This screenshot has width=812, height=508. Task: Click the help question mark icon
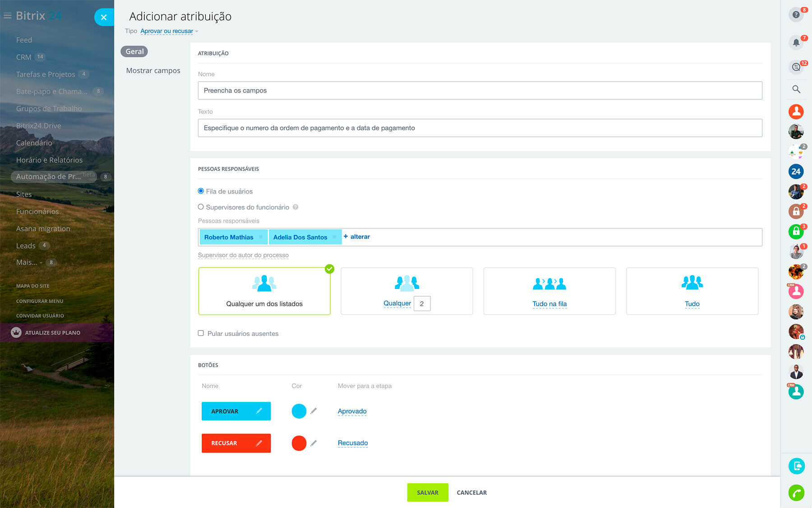[796, 15]
